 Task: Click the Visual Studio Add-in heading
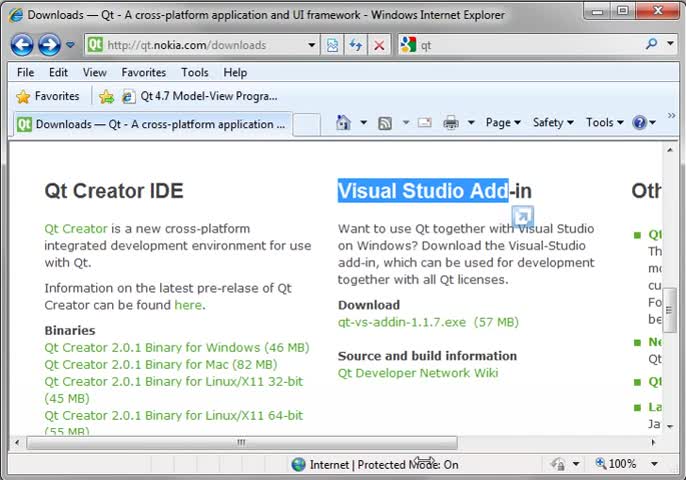[434, 191]
